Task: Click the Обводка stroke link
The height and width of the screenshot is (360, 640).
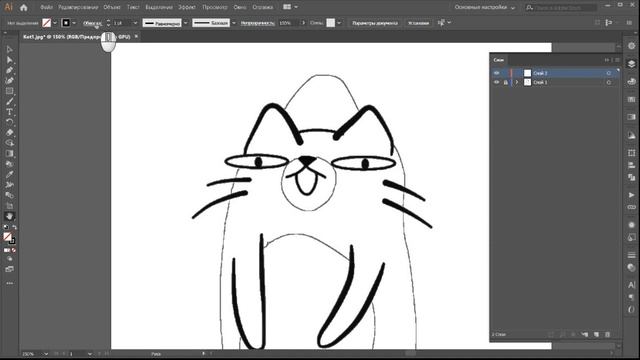Action: [92, 23]
